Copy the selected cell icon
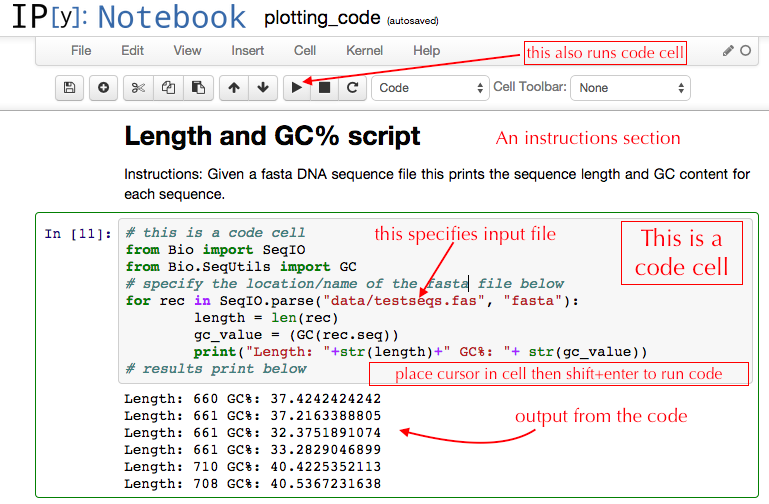769x504 pixels. click(168, 88)
